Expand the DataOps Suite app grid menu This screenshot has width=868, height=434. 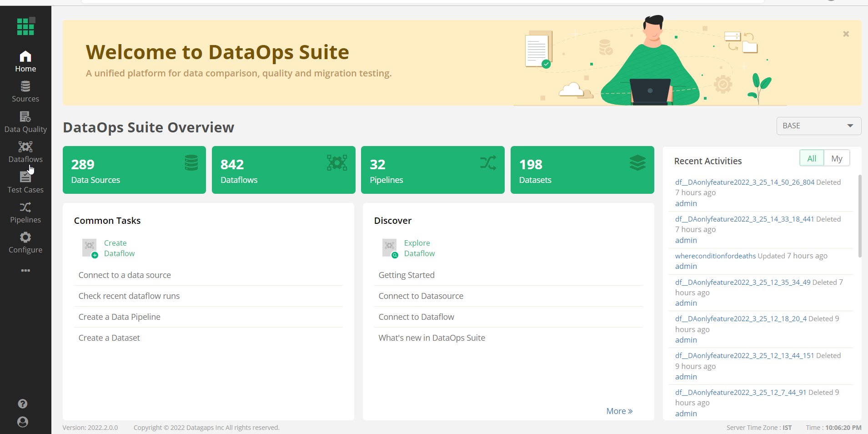[x=25, y=26]
